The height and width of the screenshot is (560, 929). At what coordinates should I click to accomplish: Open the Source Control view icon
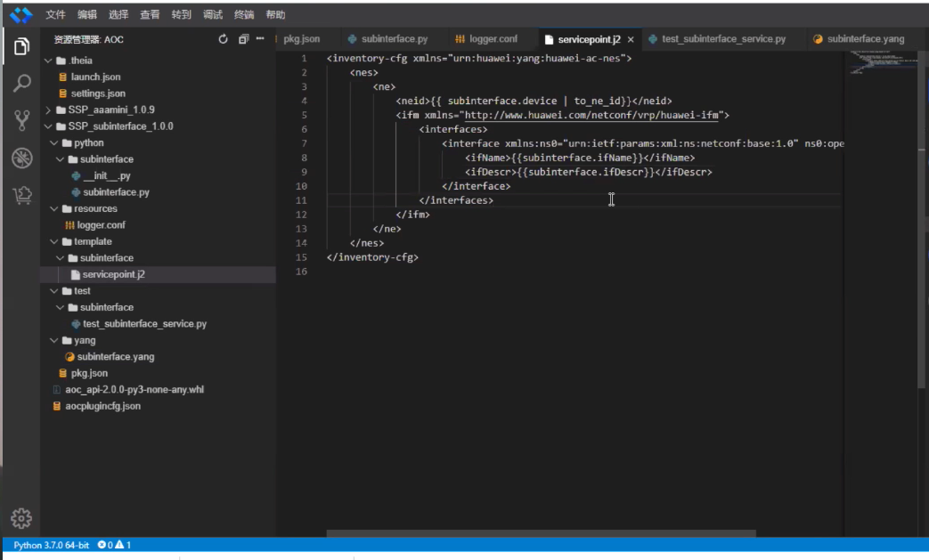21,121
